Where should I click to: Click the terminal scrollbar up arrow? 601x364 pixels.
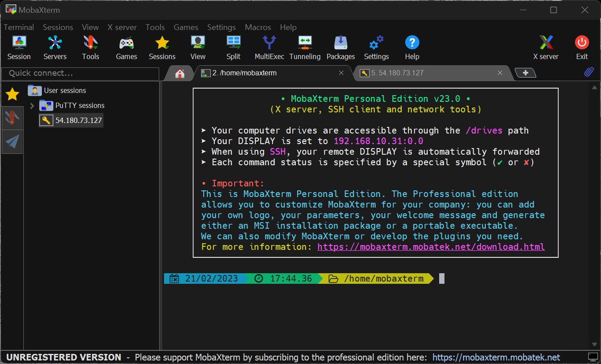594,88
